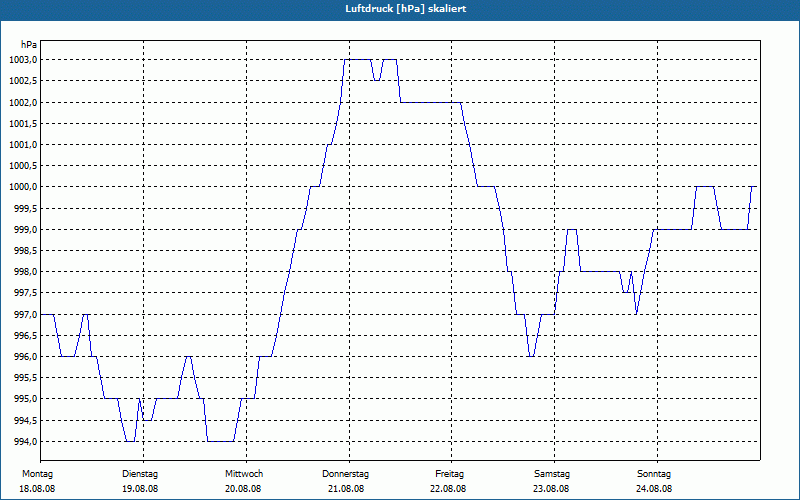Click the 995,0 axis value
Image resolution: width=800 pixels, height=500 pixels.
tap(25, 399)
